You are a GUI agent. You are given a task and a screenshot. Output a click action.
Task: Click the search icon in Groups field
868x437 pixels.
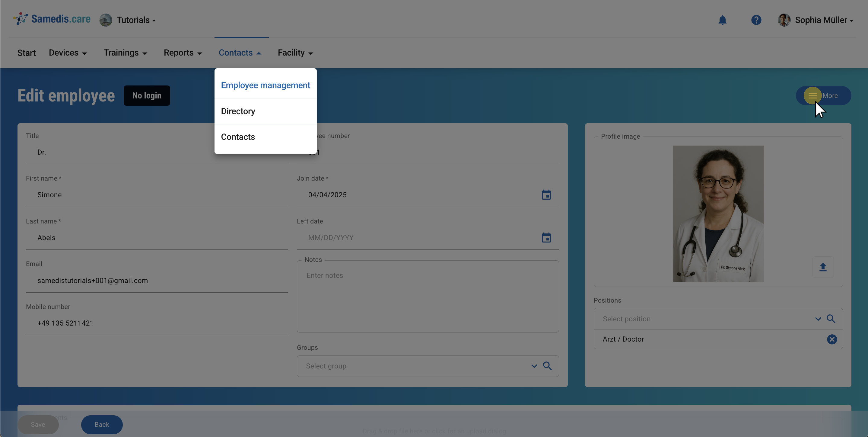pos(547,366)
